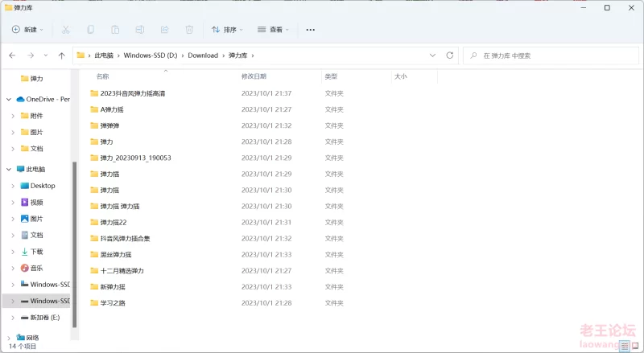The width and height of the screenshot is (644, 353).
Task: Click the 14 个项目 status text
Action: pyautogui.click(x=23, y=347)
